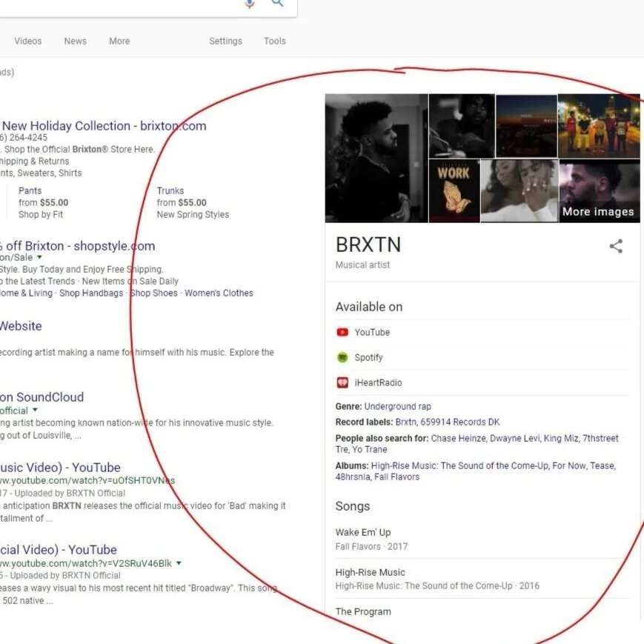Click the 659914 Records DK label link
Image resolution: width=644 pixels, height=644 pixels.
coord(460,422)
